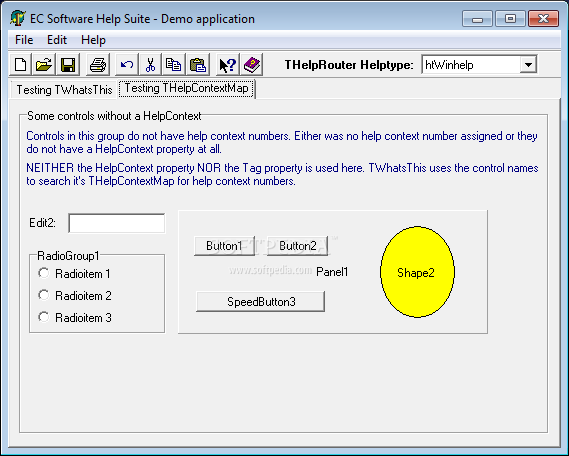Open file using the folder icon
The image size is (569, 456).
pos(44,65)
